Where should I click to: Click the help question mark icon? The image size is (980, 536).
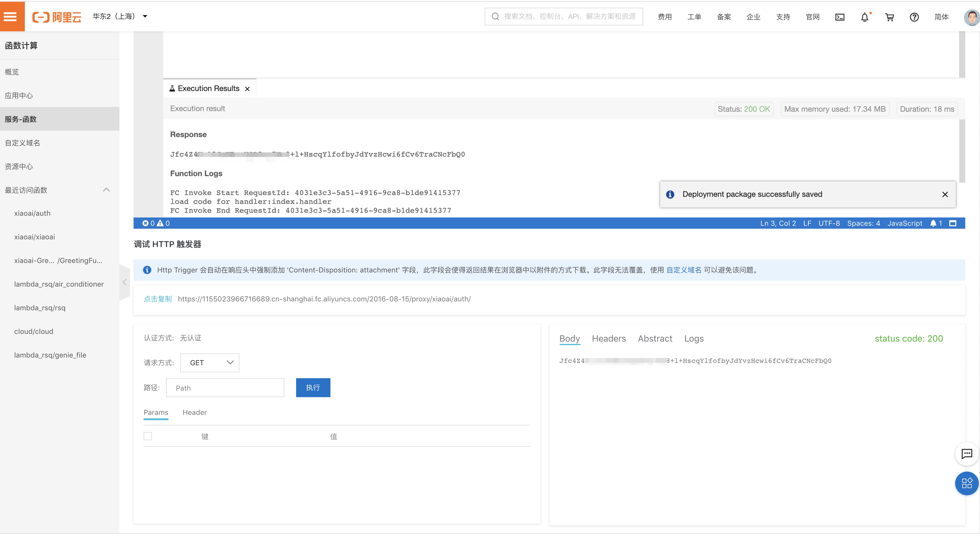tap(914, 17)
